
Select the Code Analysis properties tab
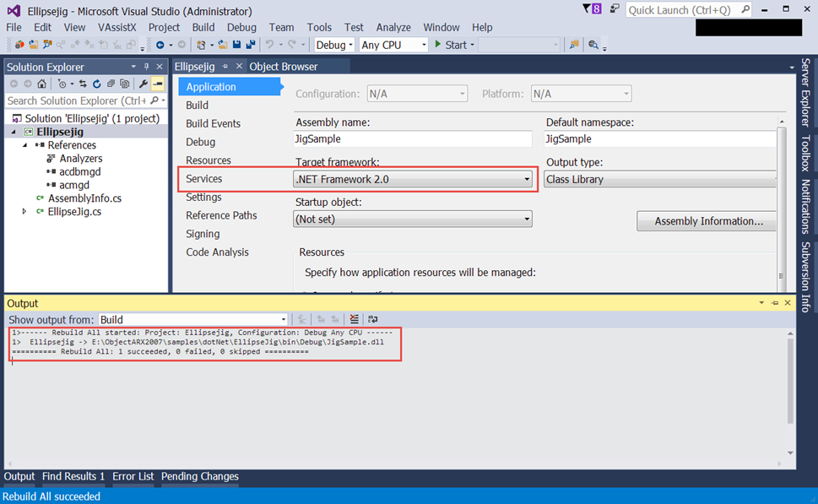[218, 252]
